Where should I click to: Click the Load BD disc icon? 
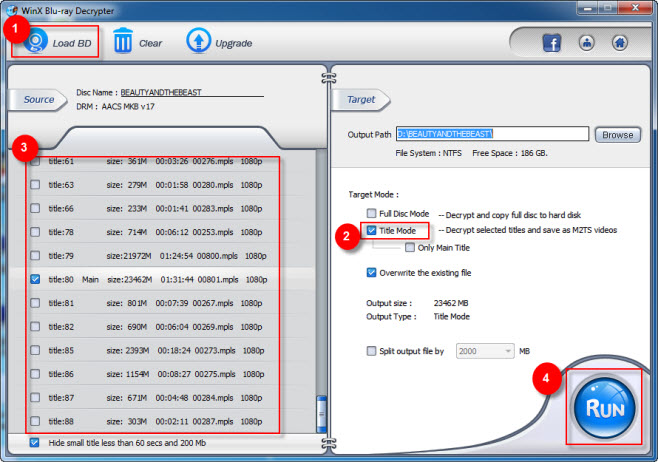point(36,41)
